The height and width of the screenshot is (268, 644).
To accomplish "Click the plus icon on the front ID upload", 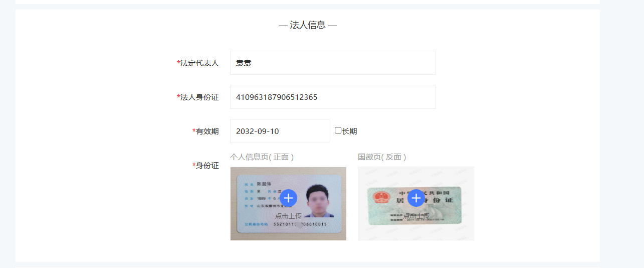I will coord(288,198).
